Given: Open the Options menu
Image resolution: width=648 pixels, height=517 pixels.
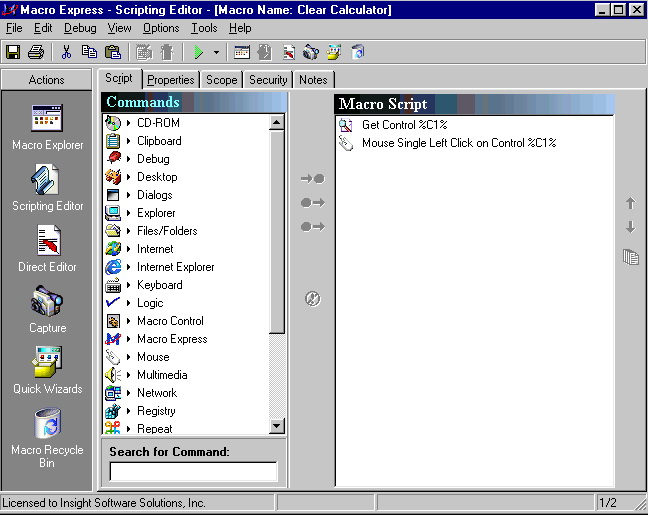Looking at the screenshot, I should click(161, 28).
